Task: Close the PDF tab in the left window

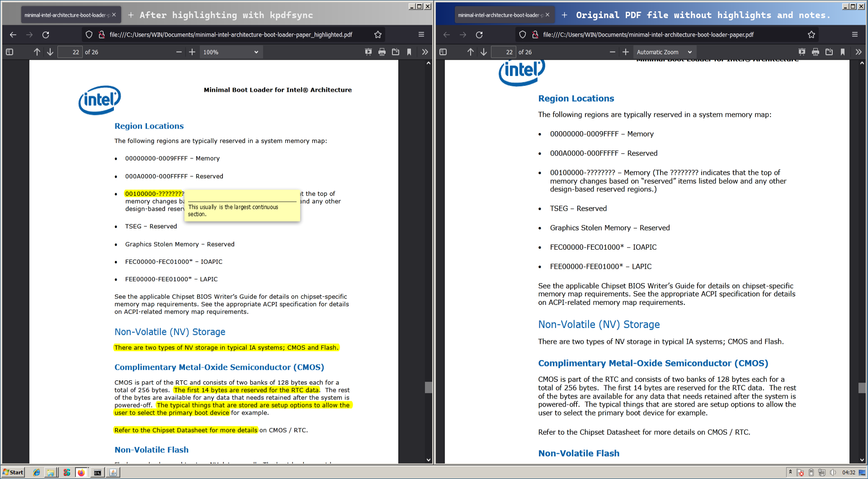Action: point(114,15)
